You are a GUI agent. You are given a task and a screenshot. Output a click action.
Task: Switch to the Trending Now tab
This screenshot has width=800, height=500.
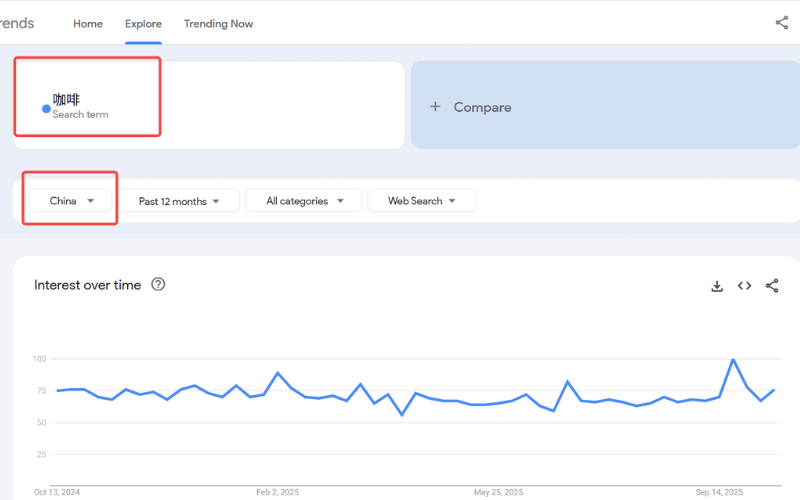(218, 24)
